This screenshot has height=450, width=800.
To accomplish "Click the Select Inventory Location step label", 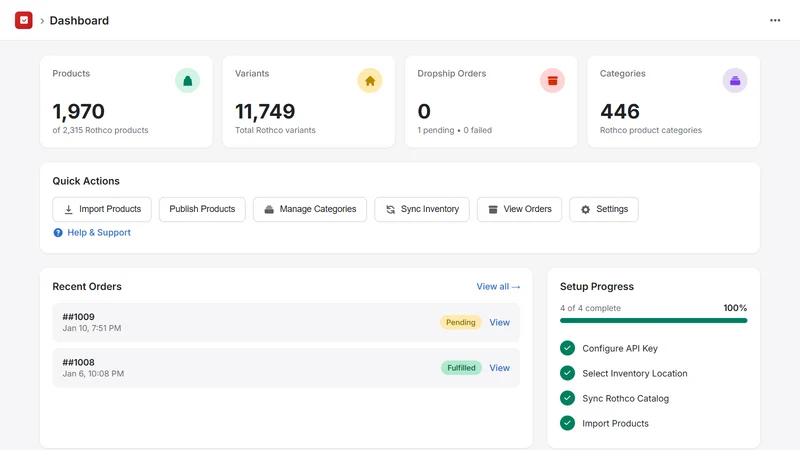I will click(635, 373).
